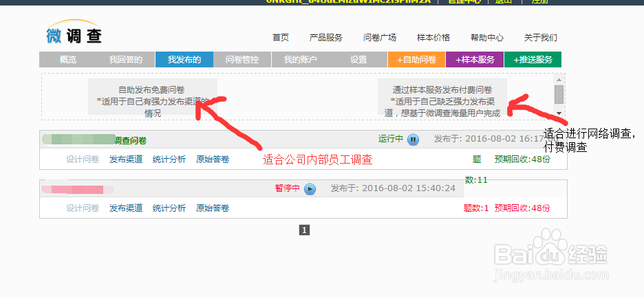
Task: Open the blurred title of the paused survey
Action: [78, 189]
